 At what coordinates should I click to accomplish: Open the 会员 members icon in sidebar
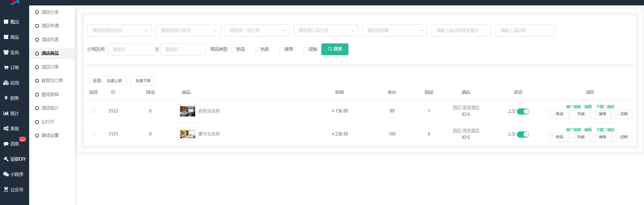(x=6, y=52)
